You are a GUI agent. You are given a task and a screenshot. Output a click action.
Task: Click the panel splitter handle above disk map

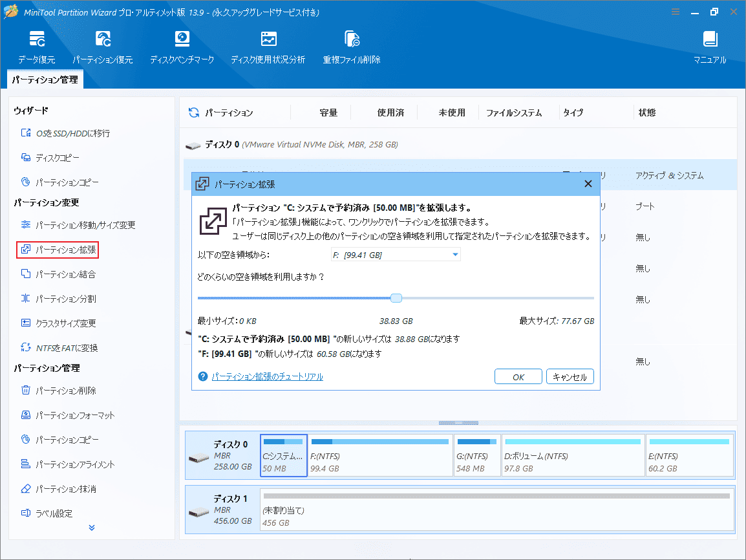458,422
